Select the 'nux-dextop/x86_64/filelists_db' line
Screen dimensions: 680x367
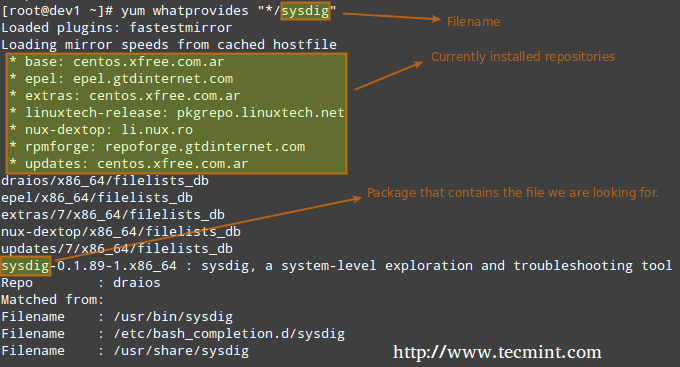click(x=121, y=232)
